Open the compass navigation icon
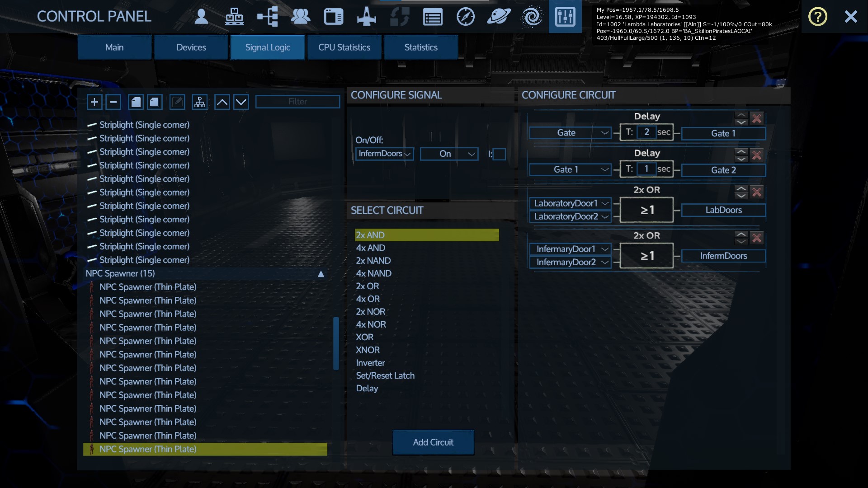The image size is (868, 488). (x=466, y=17)
